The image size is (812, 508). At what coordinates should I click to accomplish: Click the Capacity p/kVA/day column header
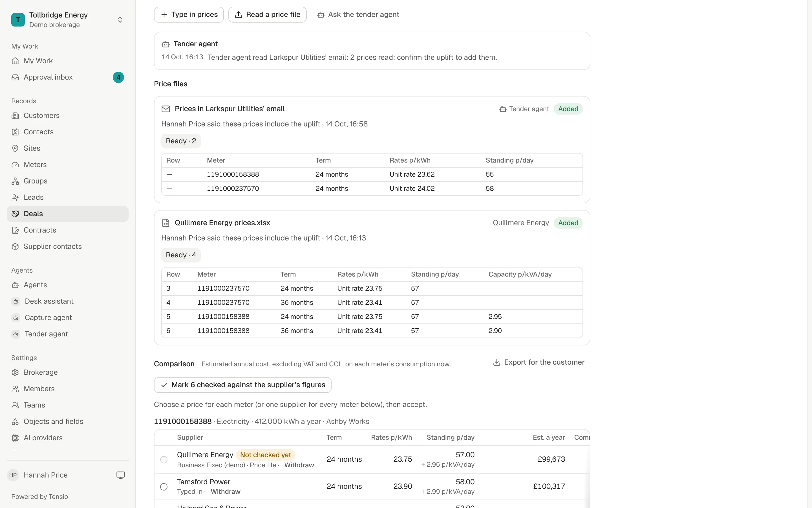click(x=520, y=275)
